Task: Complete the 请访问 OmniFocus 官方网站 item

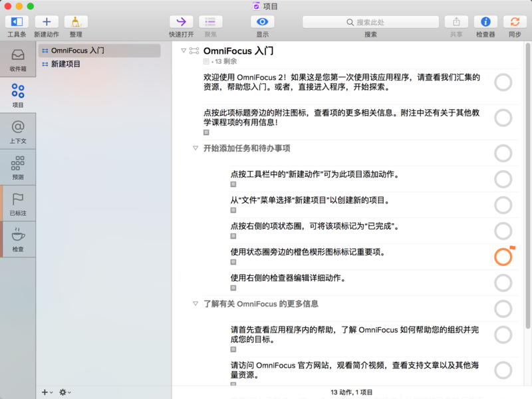Action: tap(503, 370)
